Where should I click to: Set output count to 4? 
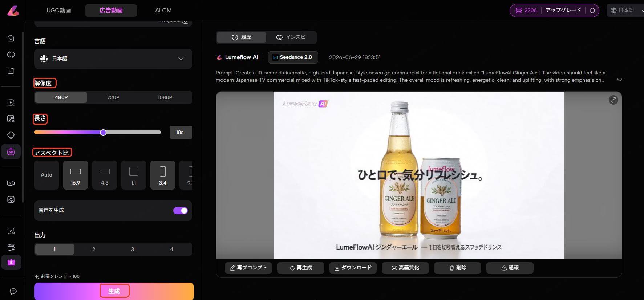click(171, 249)
